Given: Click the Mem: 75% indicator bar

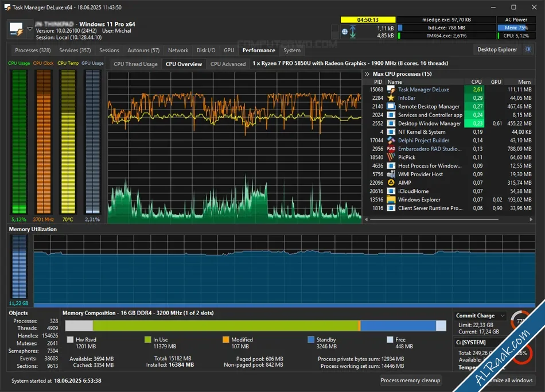Looking at the screenshot, I should tap(516, 28).
